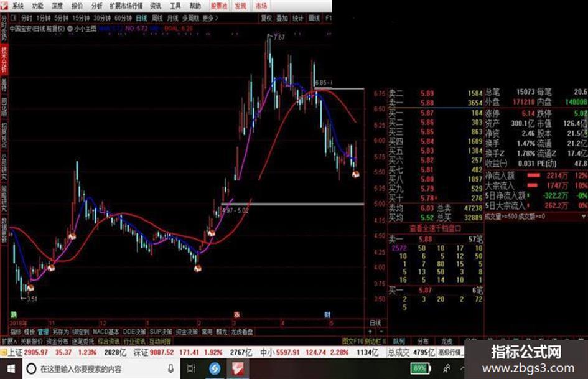Open the 资讯 menu

click(156, 6)
